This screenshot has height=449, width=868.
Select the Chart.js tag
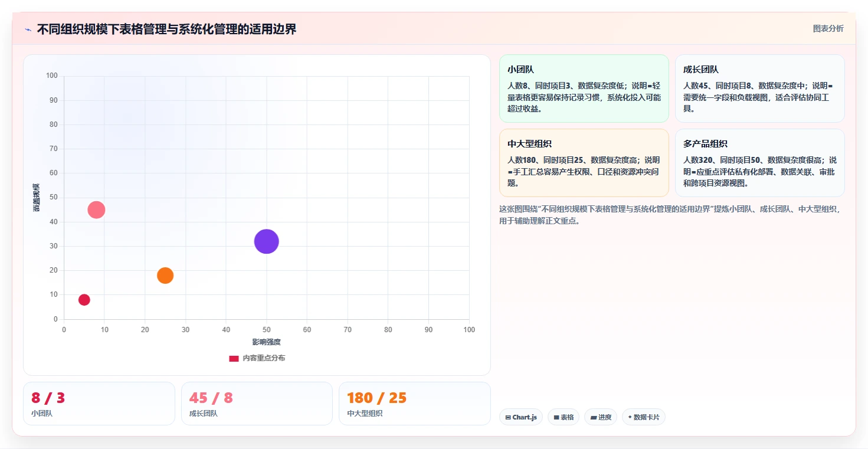tap(520, 417)
